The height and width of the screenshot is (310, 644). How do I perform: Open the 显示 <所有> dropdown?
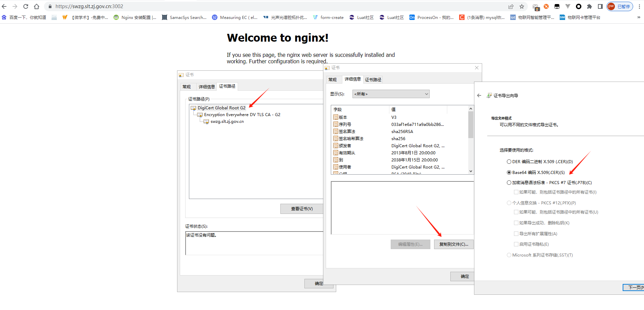point(391,94)
